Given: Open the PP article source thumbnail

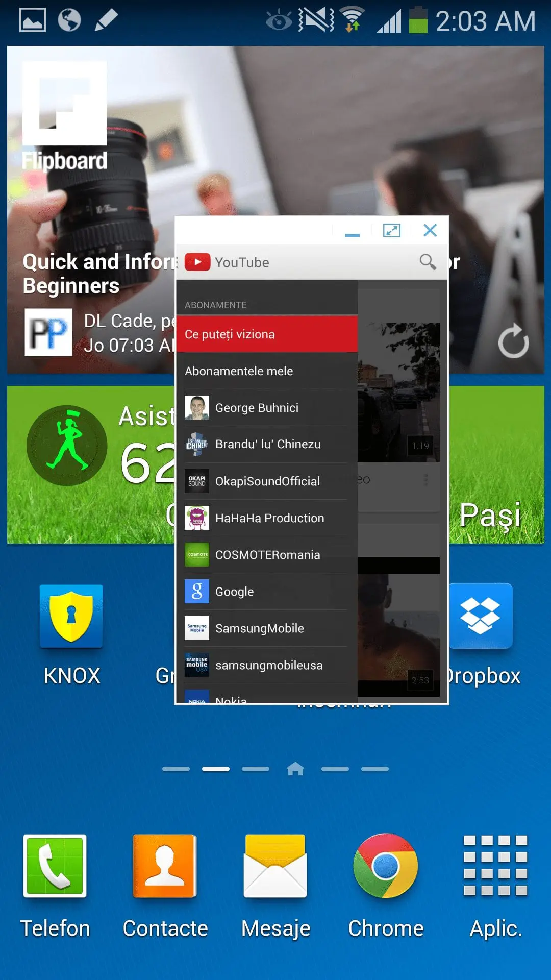Looking at the screenshot, I should [x=48, y=332].
